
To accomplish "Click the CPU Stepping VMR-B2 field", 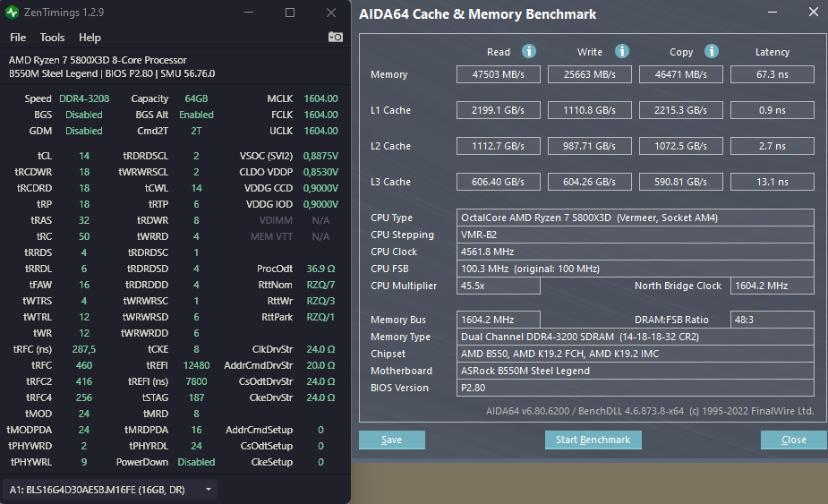I will click(x=636, y=235).
